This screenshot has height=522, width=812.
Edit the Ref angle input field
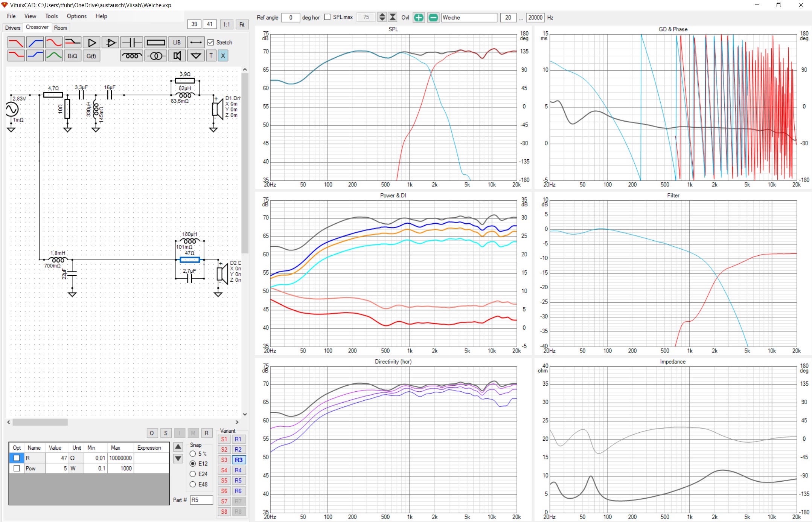pyautogui.click(x=291, y=17)
